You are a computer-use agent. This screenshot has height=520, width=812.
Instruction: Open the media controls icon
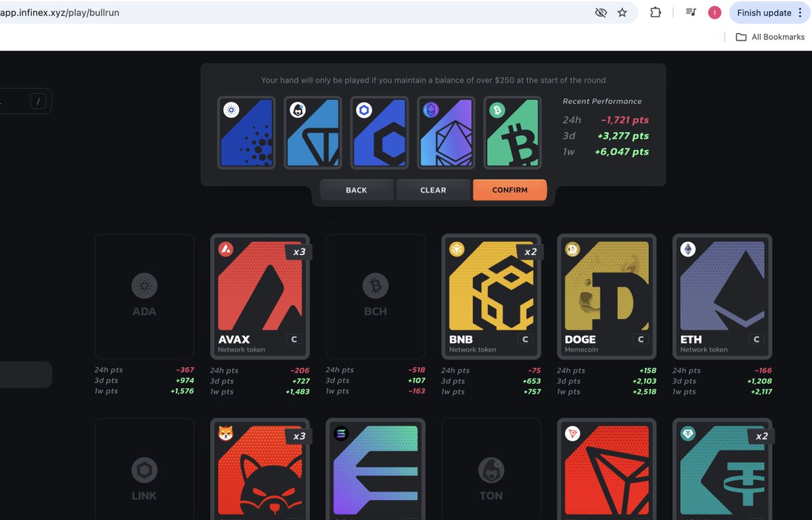click(691, 12)
